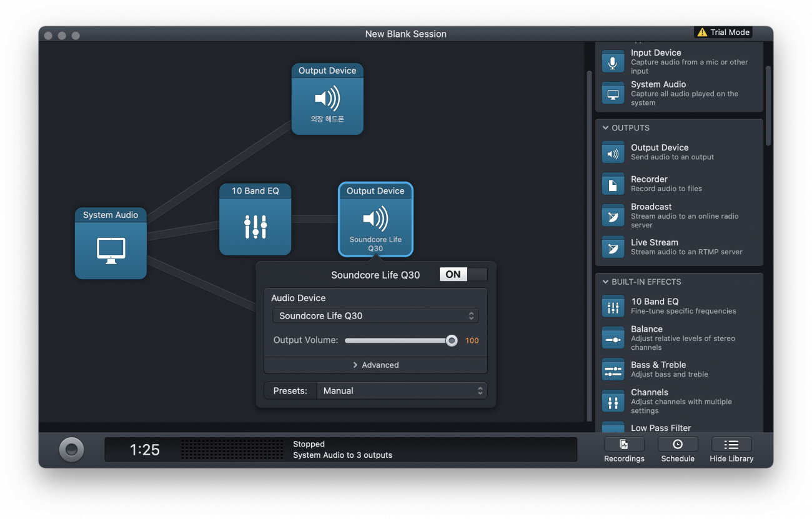This screenshot has width=812, height=519.
Task: Start the session with the run button
Action: pos(71,449)
